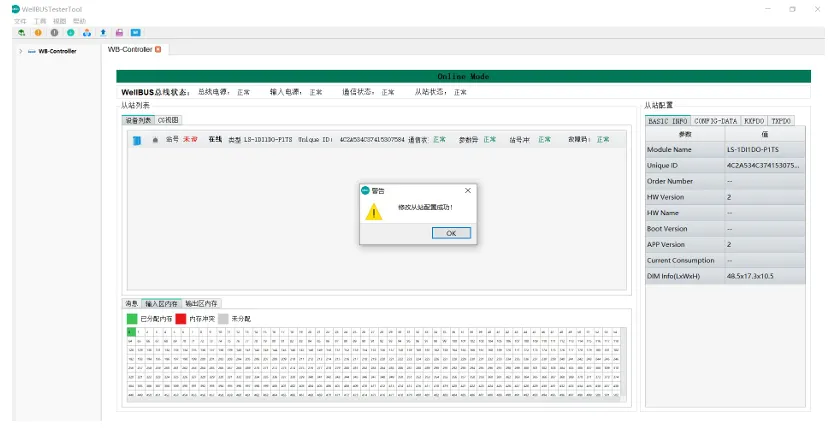Open the BASIC INFO tab
This screenshot has width=833, height=433.
668,121
